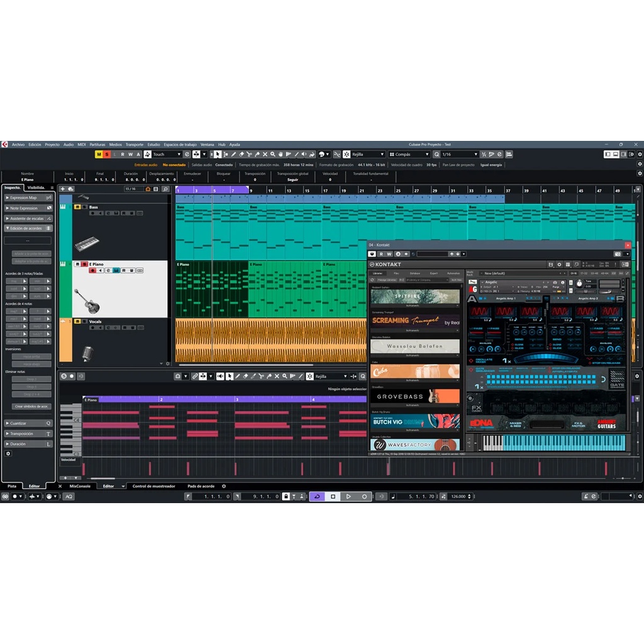Click the Stop button in transport bar

pos(333,497)
